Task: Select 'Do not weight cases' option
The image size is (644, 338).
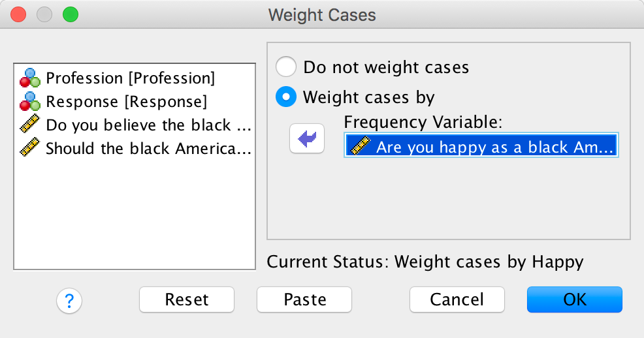Action: 285,67
